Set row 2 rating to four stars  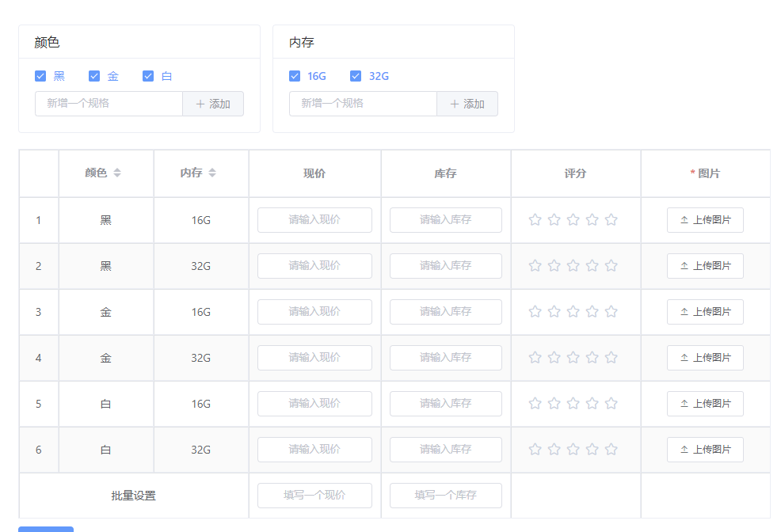tap(592, 266)
